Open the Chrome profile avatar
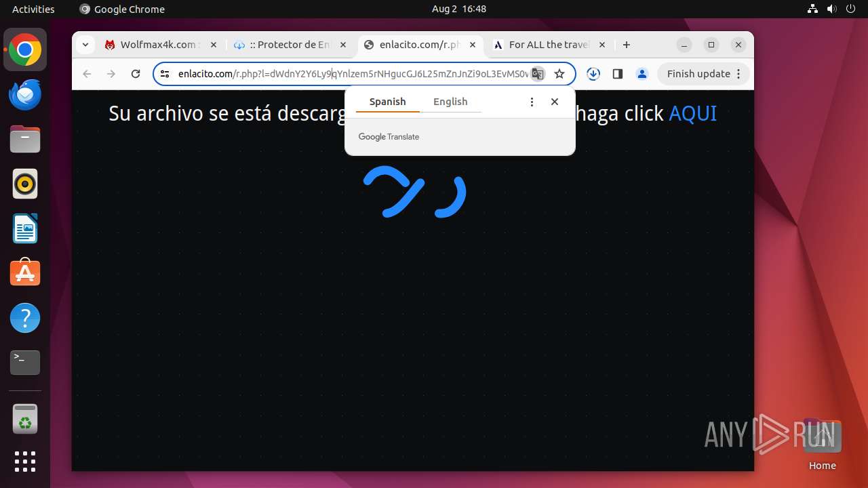The height and width of the screenshot is (488, 868). [x=642, y=74]
